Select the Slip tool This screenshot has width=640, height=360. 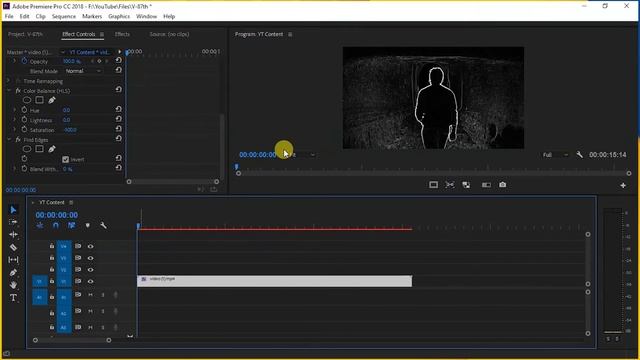point(13,260)
